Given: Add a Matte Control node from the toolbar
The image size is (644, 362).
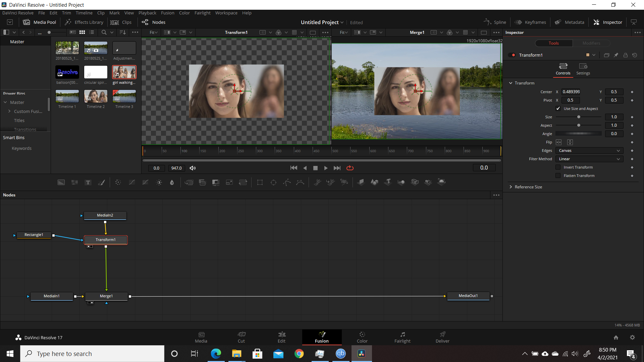Looking at the screenshot, I should click(x=216, y=182).
